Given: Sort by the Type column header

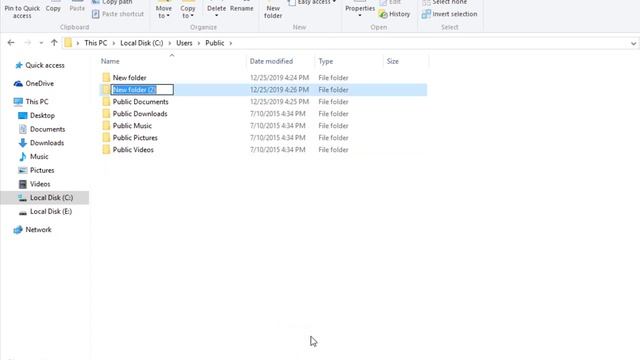Looking at the screenshot, I should point(326,61).
